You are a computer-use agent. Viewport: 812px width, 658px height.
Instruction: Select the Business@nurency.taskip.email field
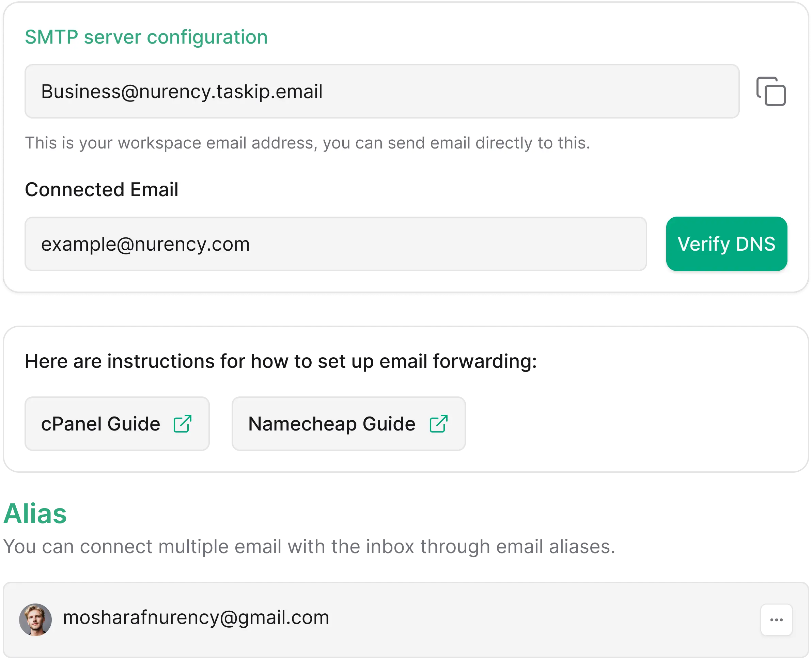pyautogui.click(x=382, y=91)
